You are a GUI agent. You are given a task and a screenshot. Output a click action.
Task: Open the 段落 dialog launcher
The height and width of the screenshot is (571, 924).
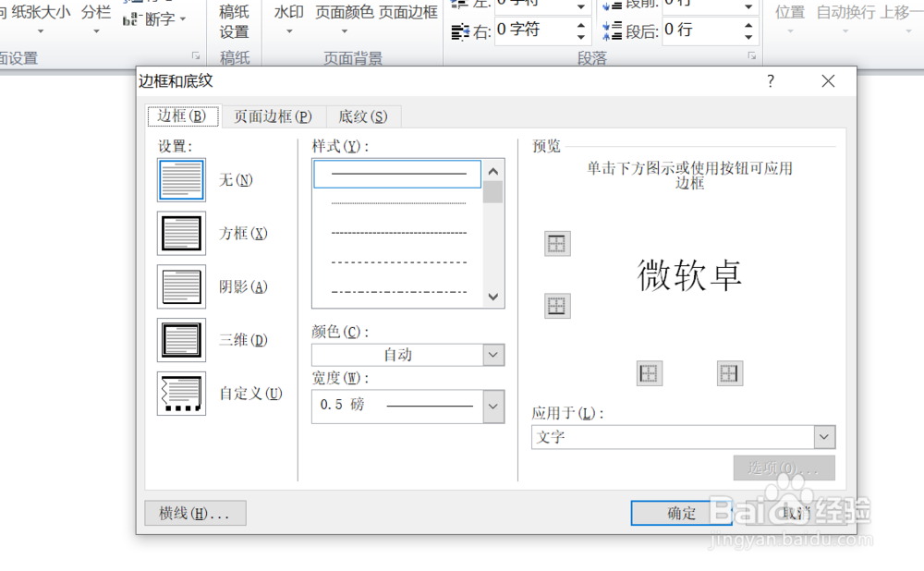point(752,56)
